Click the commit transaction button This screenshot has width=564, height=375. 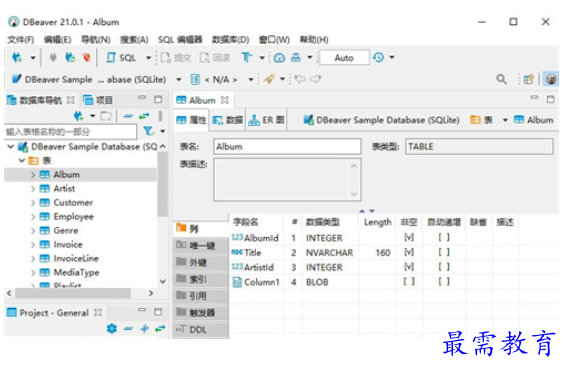176,58
